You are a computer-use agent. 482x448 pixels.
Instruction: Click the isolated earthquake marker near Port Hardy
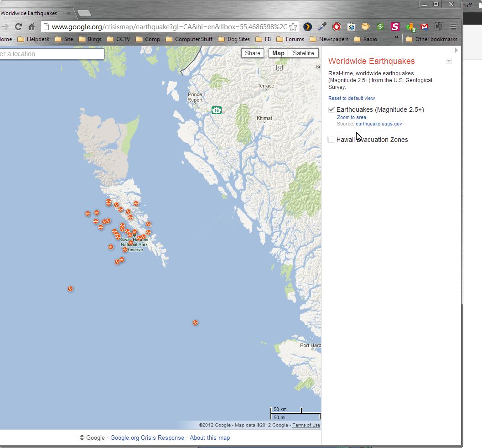195,323
